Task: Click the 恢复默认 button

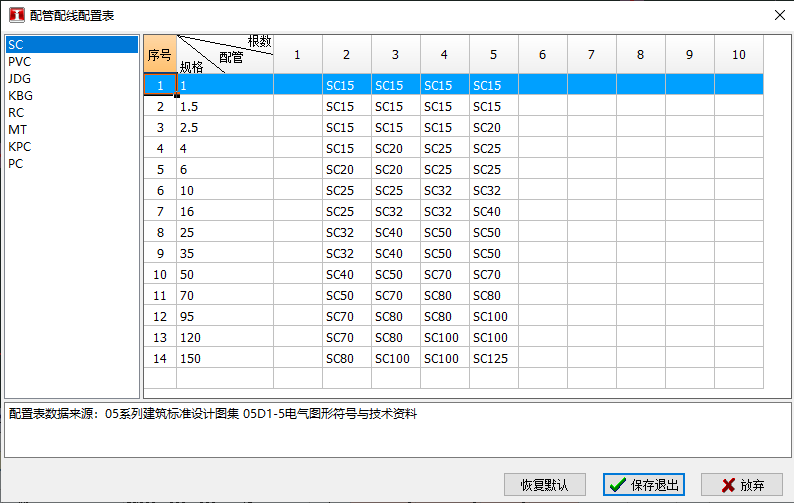Action: click(x=544, y=485)
